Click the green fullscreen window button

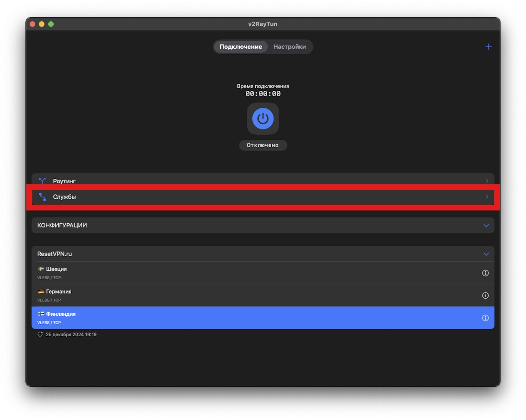pos(51,24)
